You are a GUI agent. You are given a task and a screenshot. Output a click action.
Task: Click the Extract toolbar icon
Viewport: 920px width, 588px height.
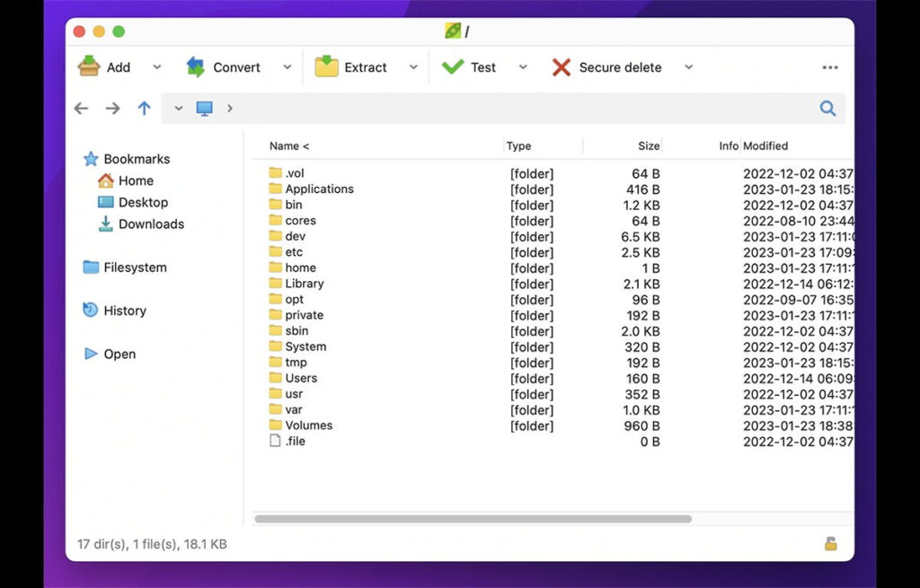326,67
